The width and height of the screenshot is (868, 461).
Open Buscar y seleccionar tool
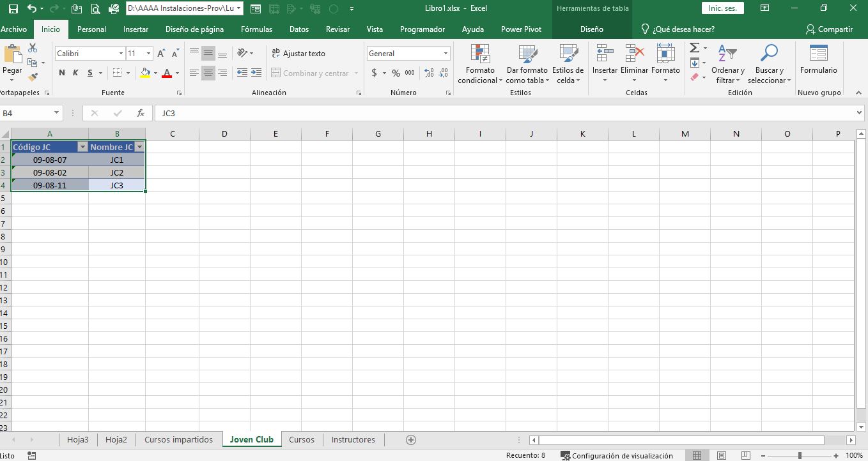pos(769,56)
